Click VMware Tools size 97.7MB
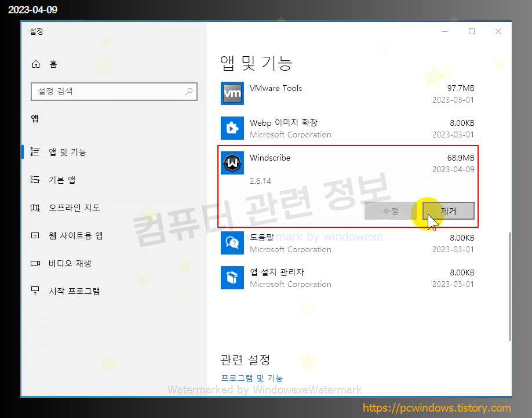The height and width of the screenshot is (418, 532). pyautogui.click(x=460, y=88)
